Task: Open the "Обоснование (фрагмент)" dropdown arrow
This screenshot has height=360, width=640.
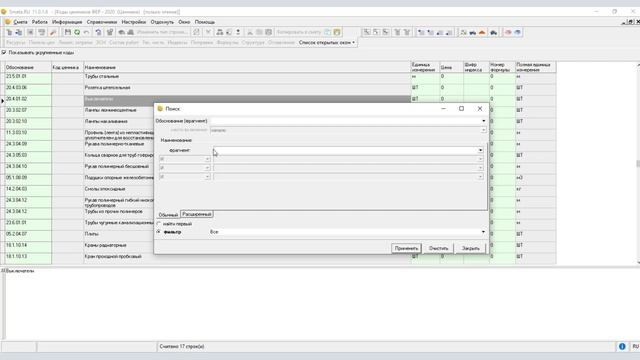Action: 484,121
